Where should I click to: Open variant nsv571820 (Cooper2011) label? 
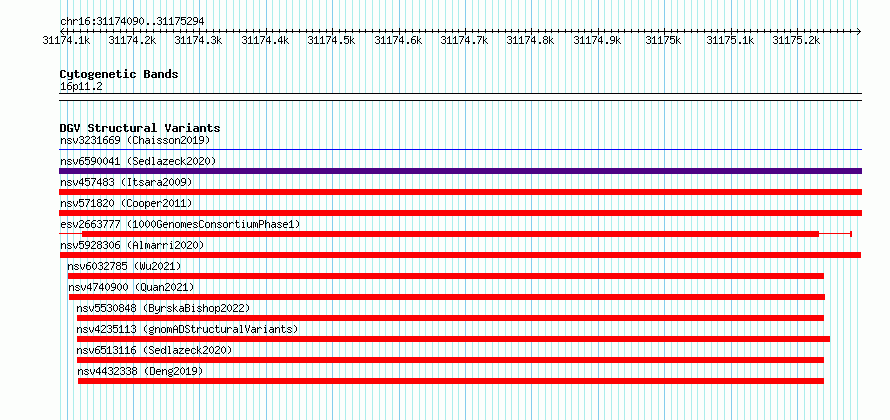pyautogui.click(x=126, y=203)
